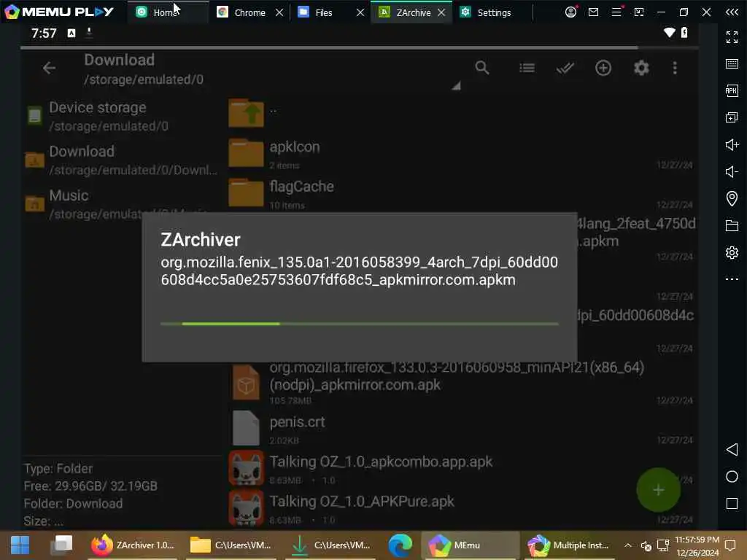Show more MEmu sidebar tools (three dots)
747x560 pixels.
732,279
